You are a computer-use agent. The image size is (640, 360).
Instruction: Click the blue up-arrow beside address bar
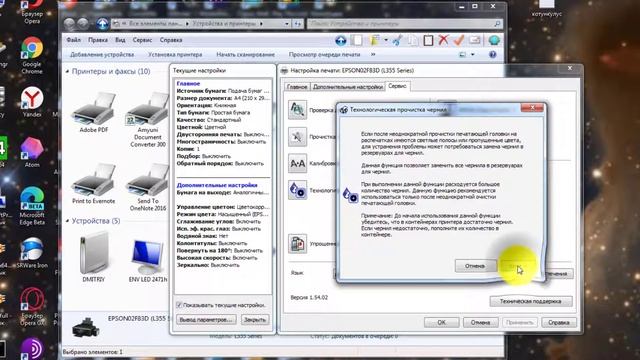(x=102, y=24)
